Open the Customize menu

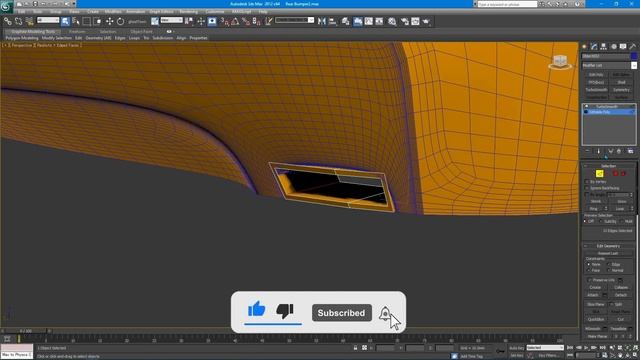(215, 12)
